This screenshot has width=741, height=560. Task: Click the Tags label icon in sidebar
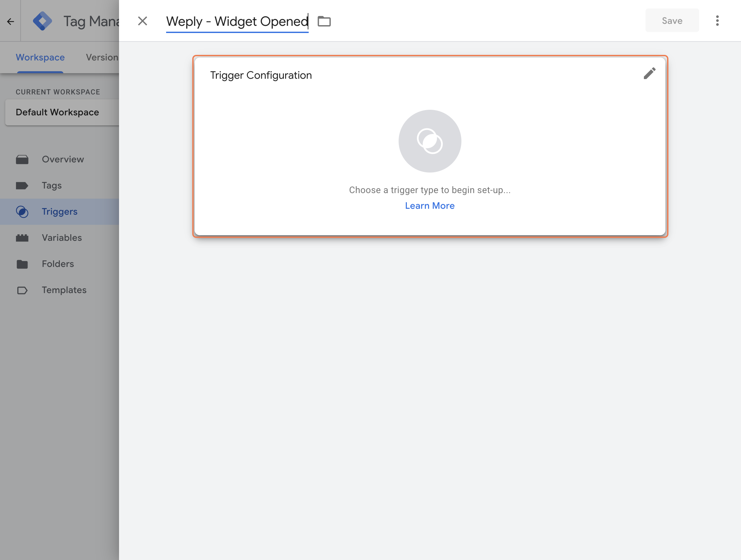click(x=22, y=186)
